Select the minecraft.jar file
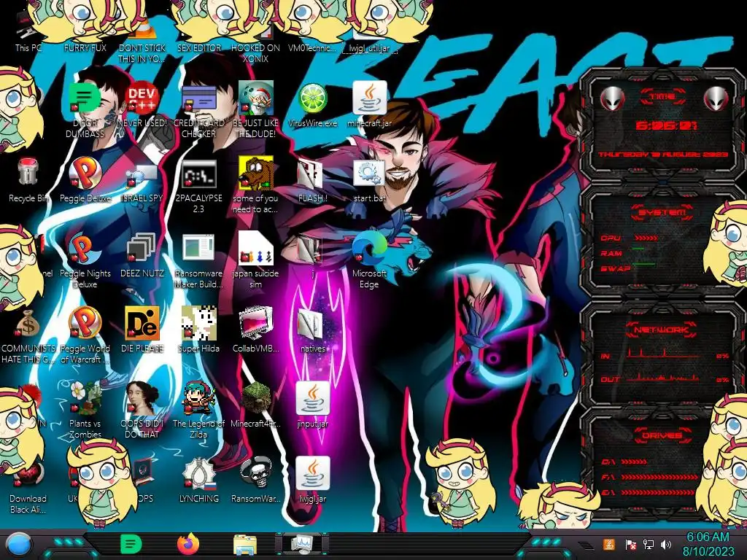The width and height of the screenshot is (747, 560). click(x=369, y=98)
